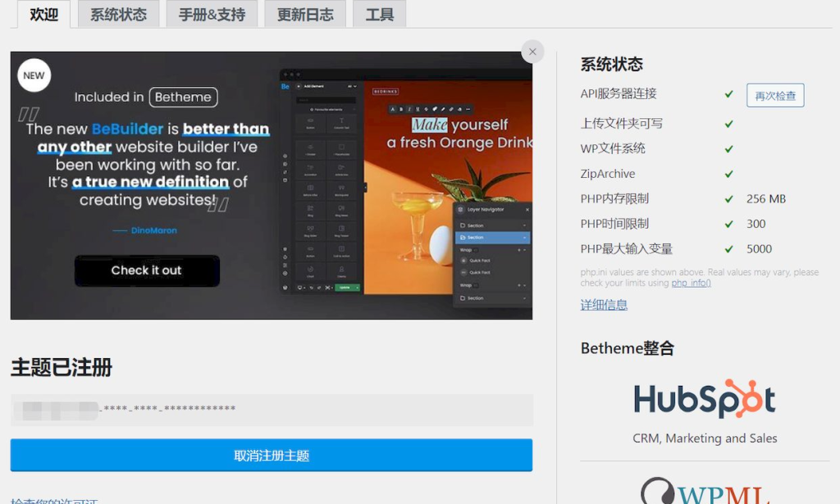
Task: Click the NEW badge on the banner
Action: click(x=34, y=75)
